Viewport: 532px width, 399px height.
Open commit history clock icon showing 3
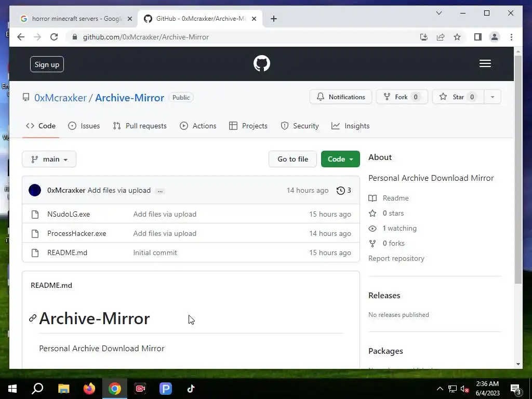343,190
